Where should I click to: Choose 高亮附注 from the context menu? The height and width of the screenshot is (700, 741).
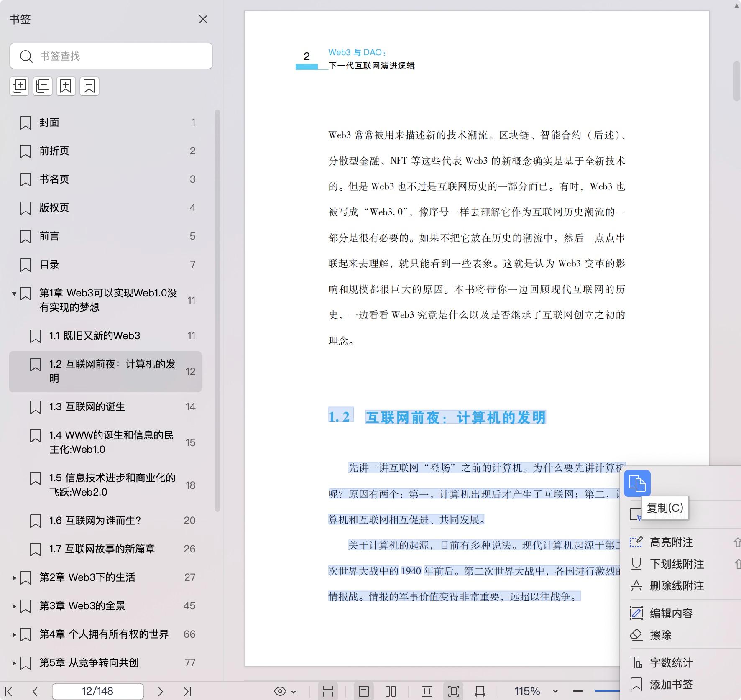[671, 542]
